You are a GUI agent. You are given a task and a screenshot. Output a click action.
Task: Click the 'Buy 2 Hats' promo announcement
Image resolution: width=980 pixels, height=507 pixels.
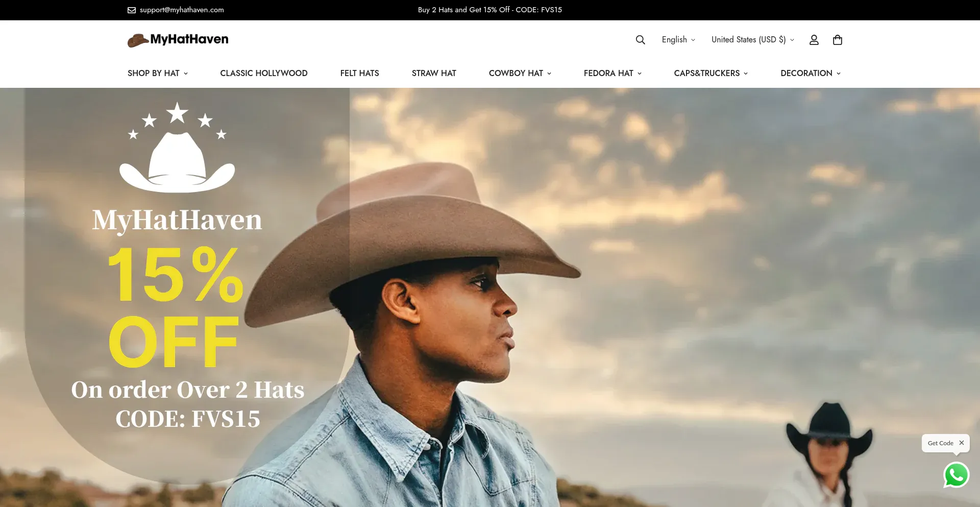click(490, 10)
